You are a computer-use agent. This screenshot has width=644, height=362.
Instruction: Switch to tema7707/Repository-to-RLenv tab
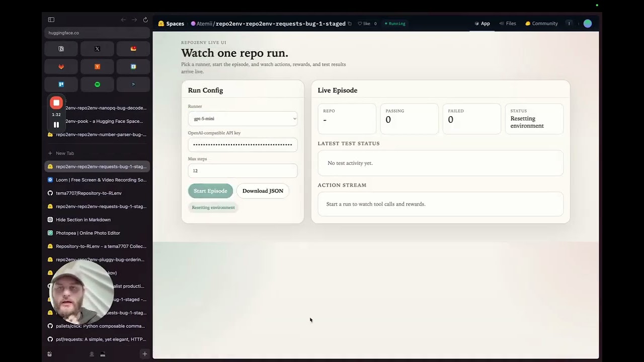tap(97, 193)
